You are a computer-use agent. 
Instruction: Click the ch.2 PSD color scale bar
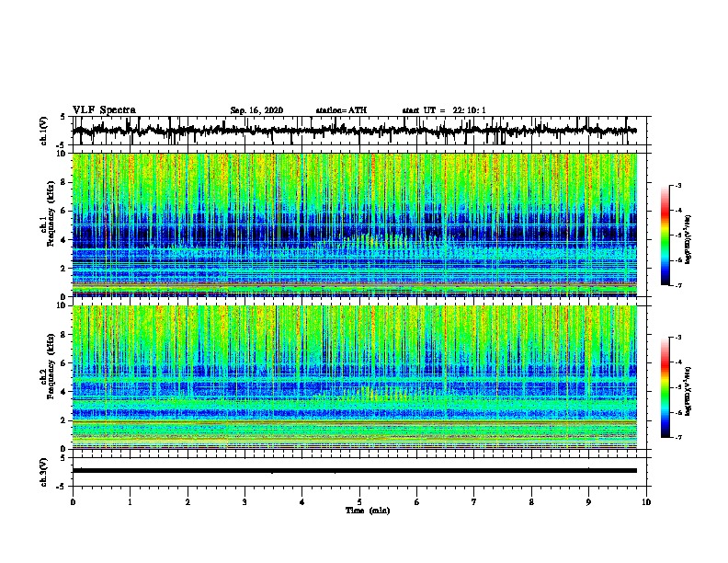(x=665, y=387)
